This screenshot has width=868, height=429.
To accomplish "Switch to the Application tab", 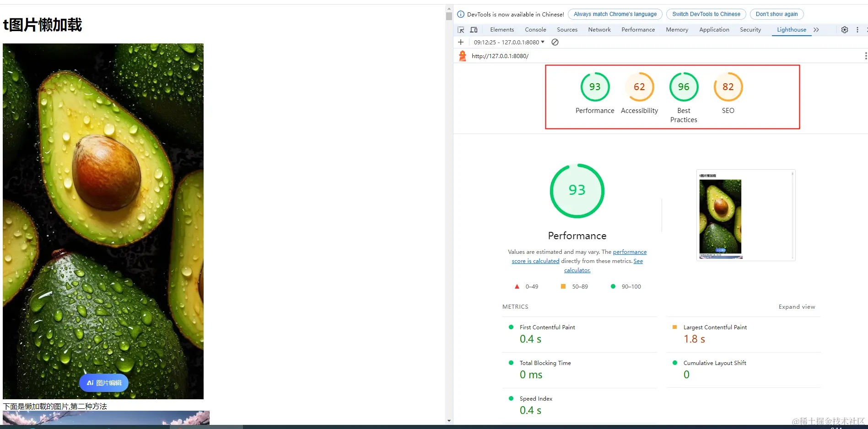I will pyautogui.click(x=714, y=30).
